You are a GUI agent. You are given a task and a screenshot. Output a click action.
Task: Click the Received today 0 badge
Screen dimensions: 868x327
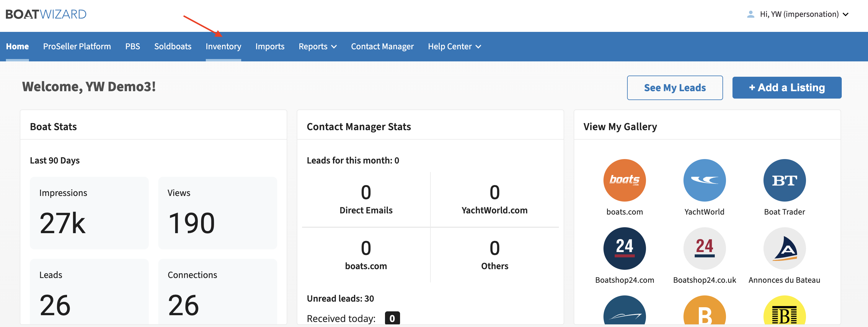point(392,318)
